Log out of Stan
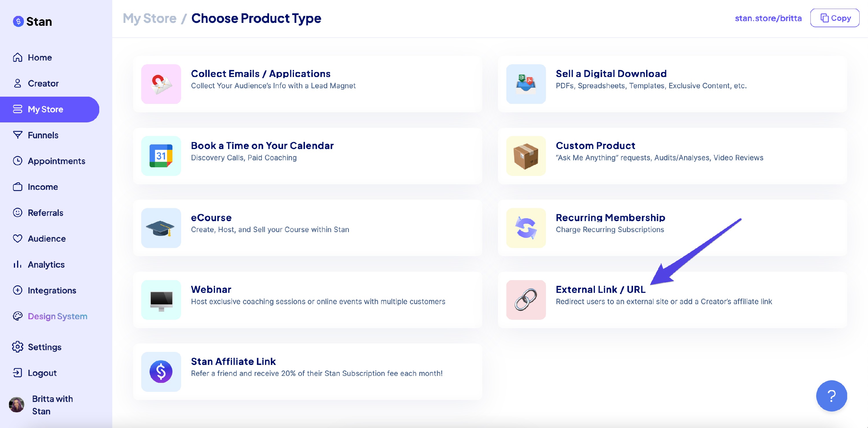The image size is (868, 428). pyautogui.click(x=42, y=373)
